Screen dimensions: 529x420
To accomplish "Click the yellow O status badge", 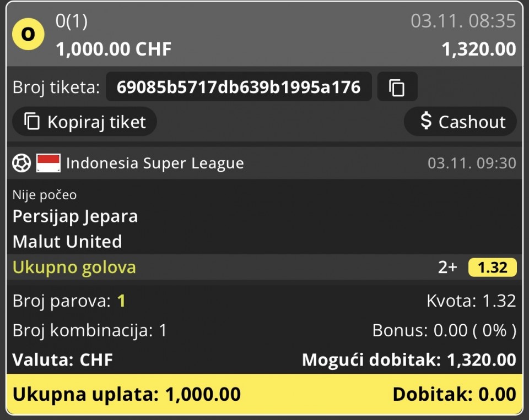I will pos(28,34).
